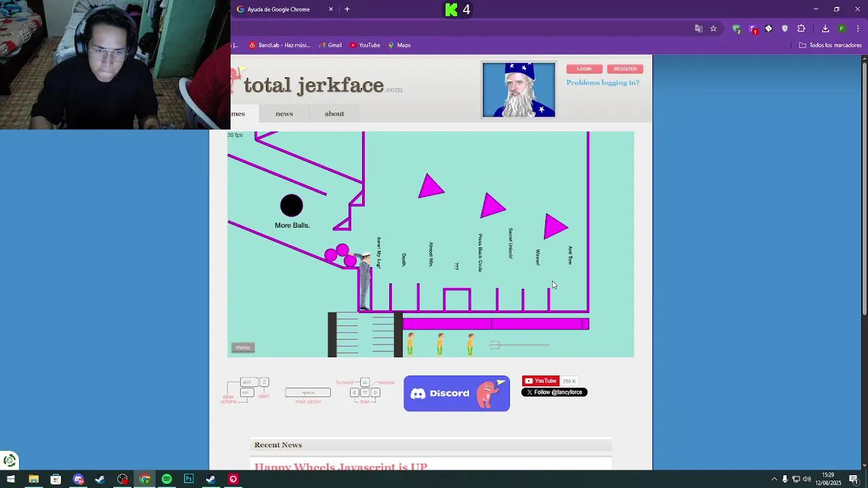Open the BandLab bookmark

point(279,45)
